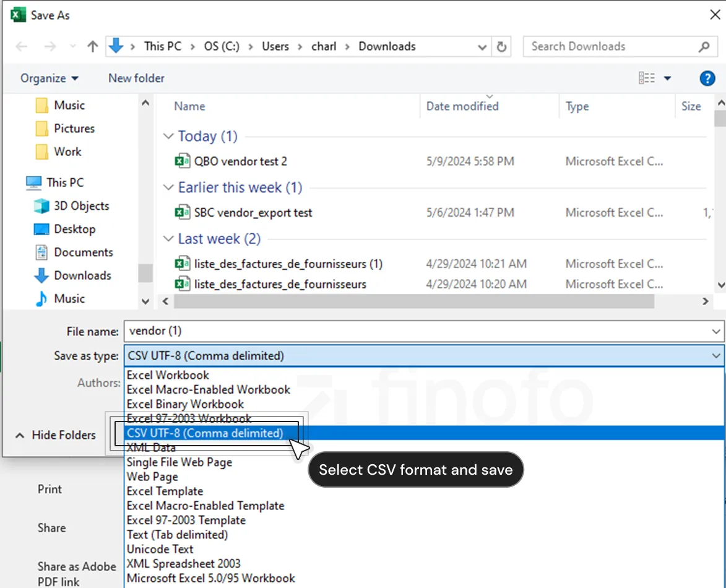This screenshot has height=588, width=726.
Task: Open the view options dropdown arrow
Action: 667,78
